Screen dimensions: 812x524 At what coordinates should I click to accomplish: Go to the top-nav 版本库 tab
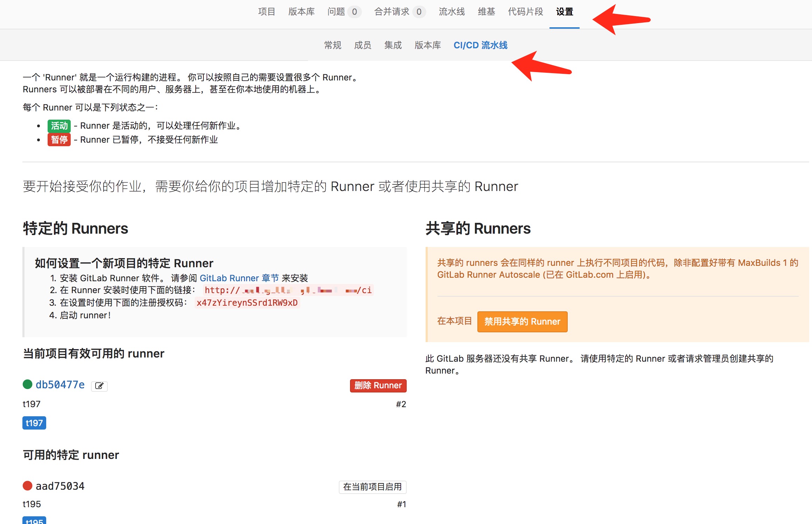click(301, 12)
